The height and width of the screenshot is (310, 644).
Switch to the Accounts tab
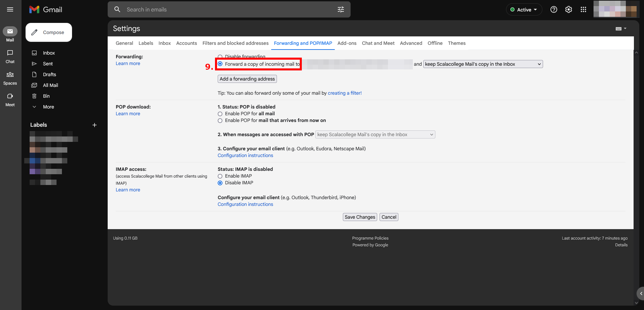tap(186, 43)
